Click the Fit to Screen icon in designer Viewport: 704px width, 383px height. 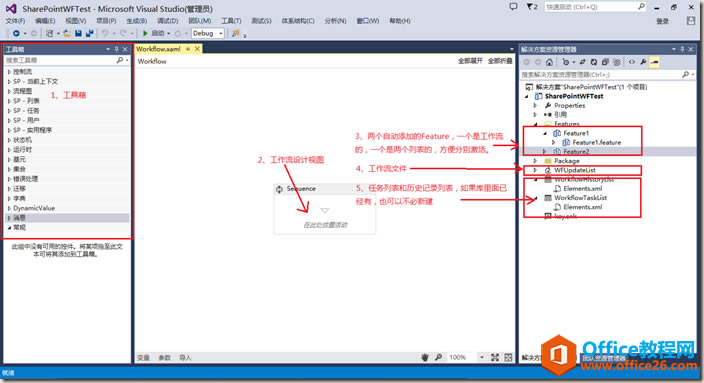pos(495,357)
